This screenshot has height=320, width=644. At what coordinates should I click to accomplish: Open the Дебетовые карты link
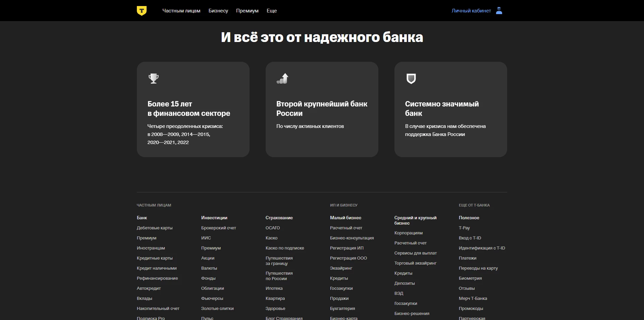pyautogui.click(x=155, y=228)
